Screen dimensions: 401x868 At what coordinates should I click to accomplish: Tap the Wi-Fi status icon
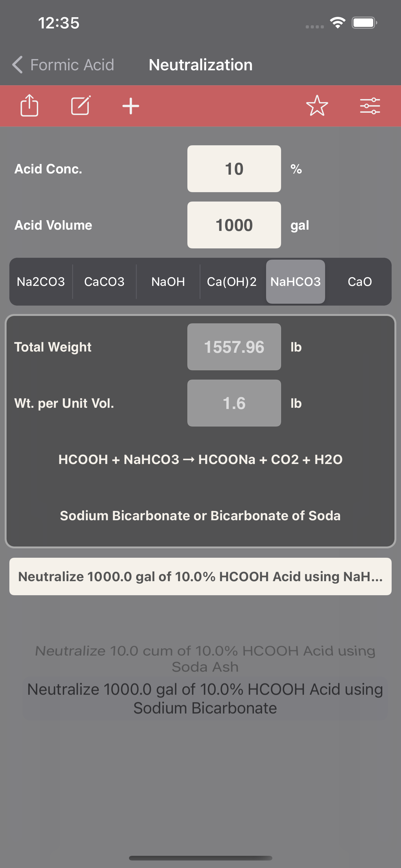(338, 23)
